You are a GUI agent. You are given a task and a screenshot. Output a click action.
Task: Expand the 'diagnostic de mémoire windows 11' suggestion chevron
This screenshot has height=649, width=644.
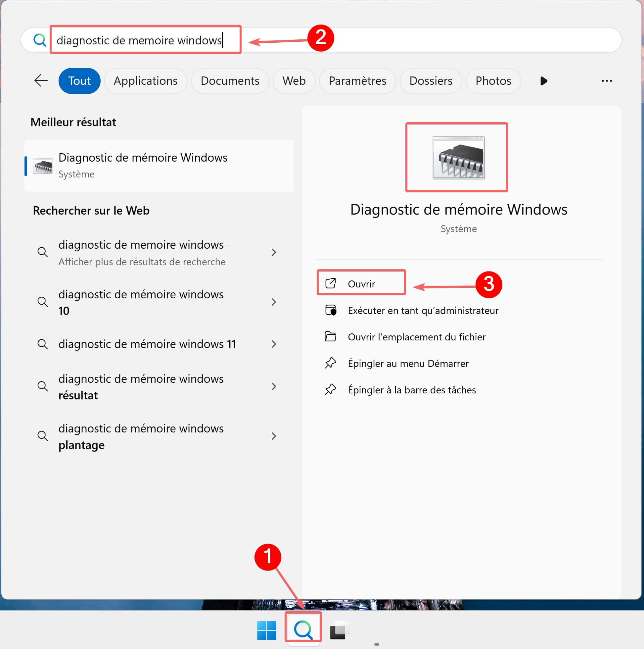tap(274, 344)
